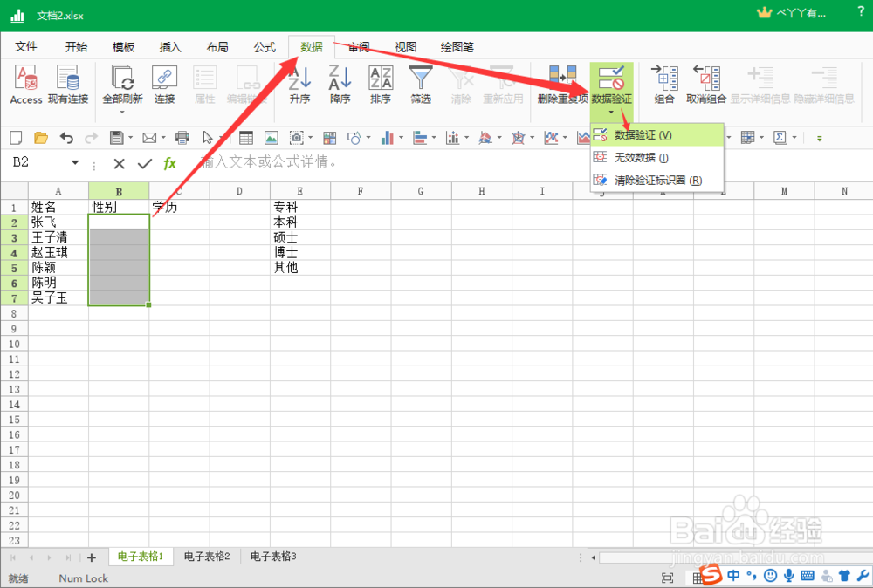Click the Ungroup (取消组合) icon
This screenshot has width=873, height=588.
[x=706, y=78]
